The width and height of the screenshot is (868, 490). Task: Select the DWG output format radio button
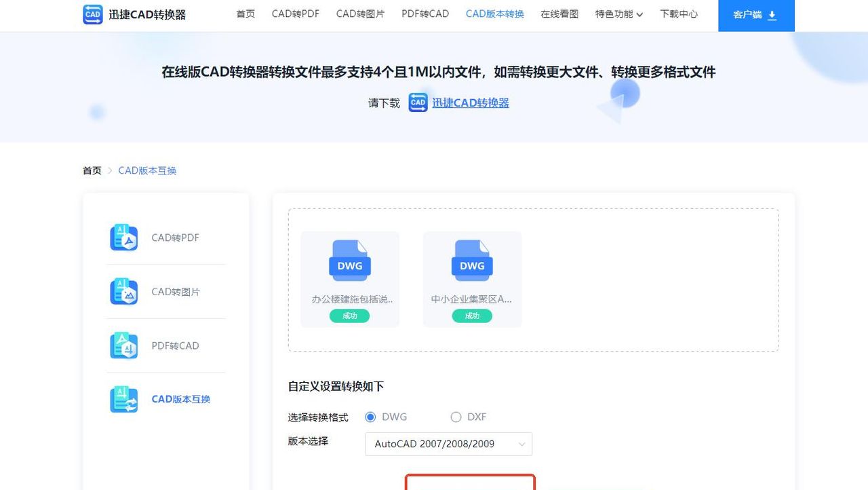(x=370, y=417)
